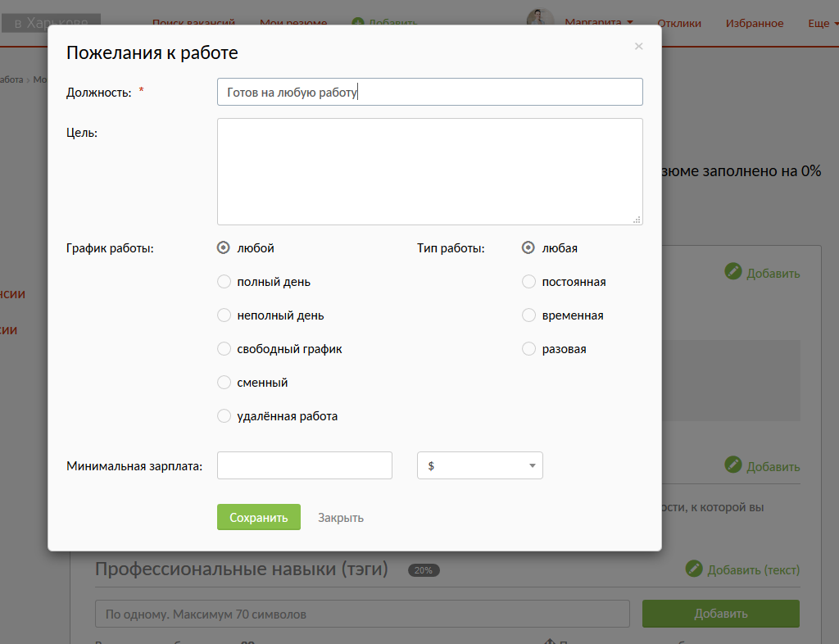Close the dialog with the X icon
This screenshot has height=644, width=839.
(x=638, y=47)
